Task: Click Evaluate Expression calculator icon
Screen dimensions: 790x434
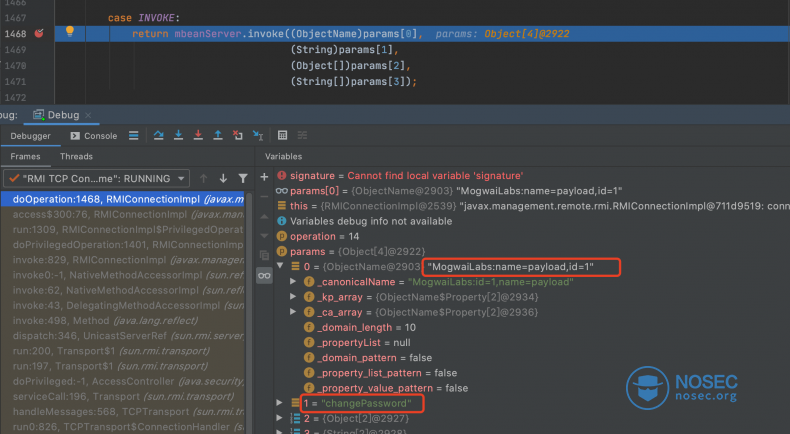Action: [x=283, y=135]
